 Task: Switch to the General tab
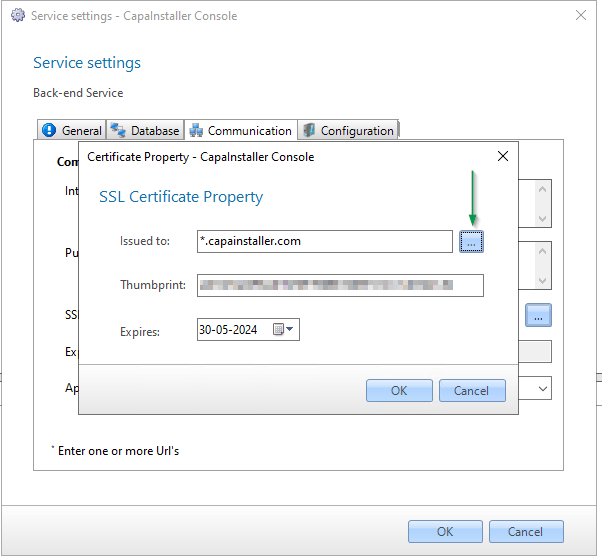[71, 131]
